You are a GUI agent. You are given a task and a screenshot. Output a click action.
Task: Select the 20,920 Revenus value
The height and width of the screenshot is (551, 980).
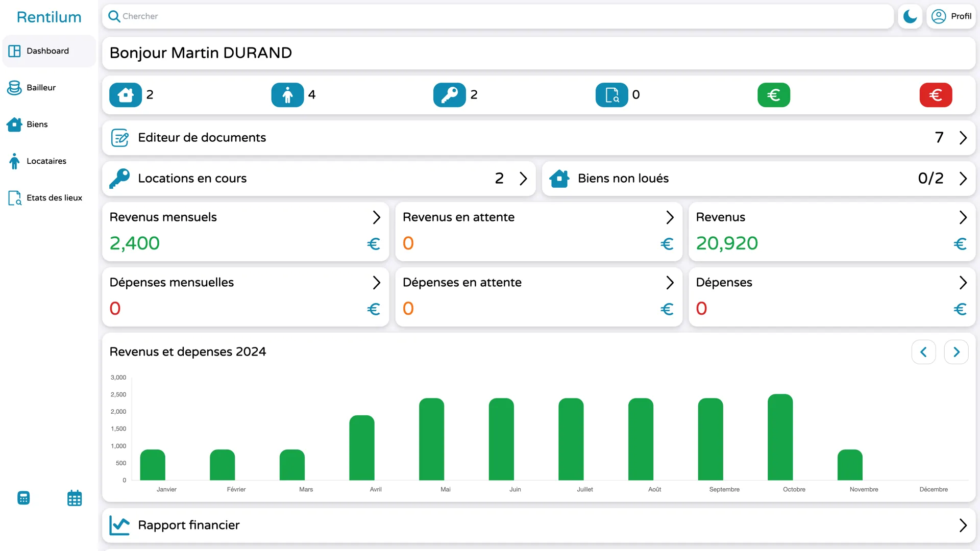[727, 243]
